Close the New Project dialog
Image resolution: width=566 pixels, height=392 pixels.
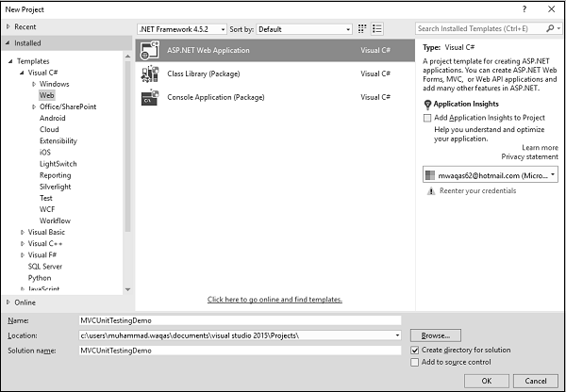552,9
